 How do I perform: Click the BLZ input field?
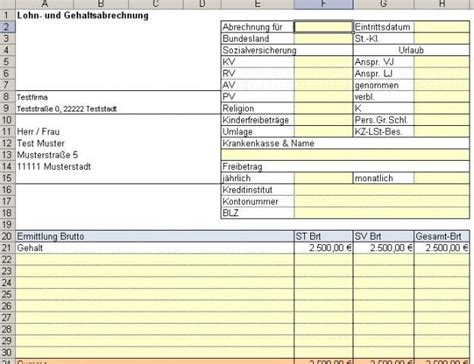point(382,213)
